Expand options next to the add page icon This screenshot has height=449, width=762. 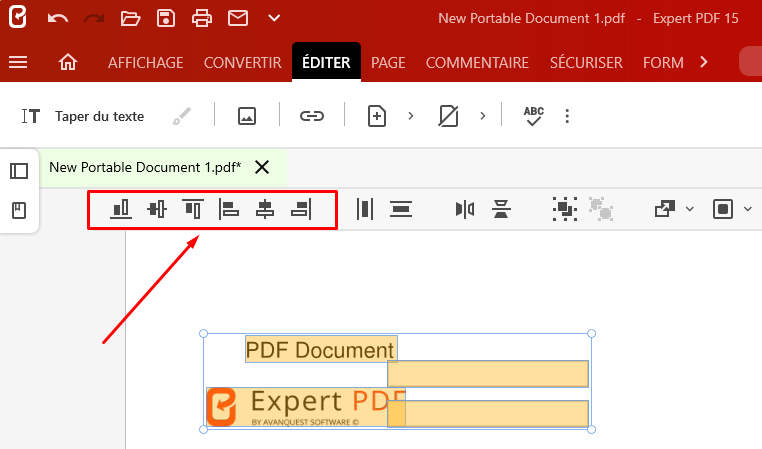pyautogui.click(x=411, y=116)
